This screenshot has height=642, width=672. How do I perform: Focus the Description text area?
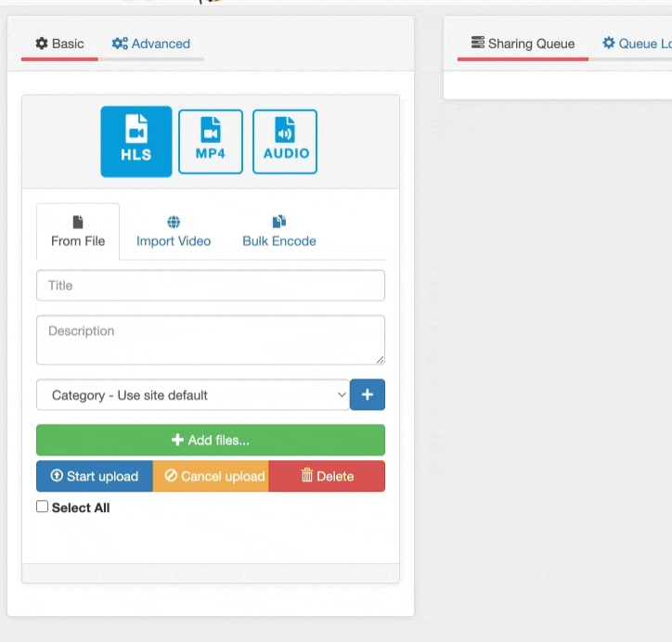tap(211, 340)
